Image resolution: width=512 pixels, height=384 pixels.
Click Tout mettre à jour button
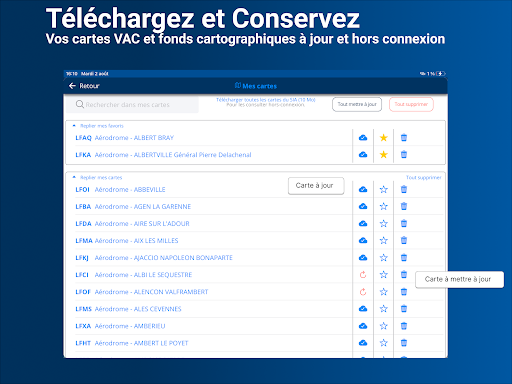(357, 104)
